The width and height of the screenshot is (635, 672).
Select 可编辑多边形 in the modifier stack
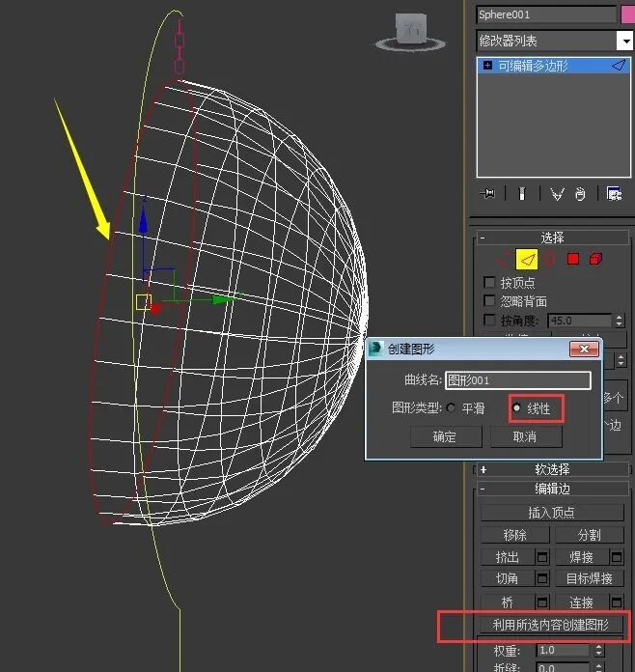553,66
